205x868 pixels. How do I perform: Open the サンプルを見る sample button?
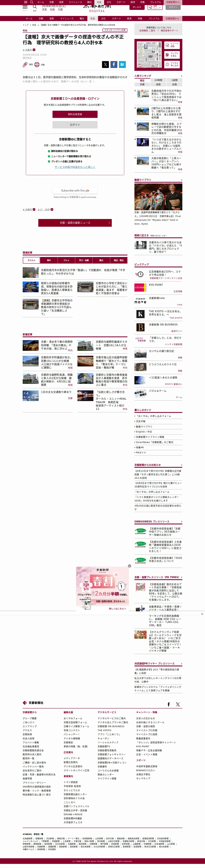[172, 55]
